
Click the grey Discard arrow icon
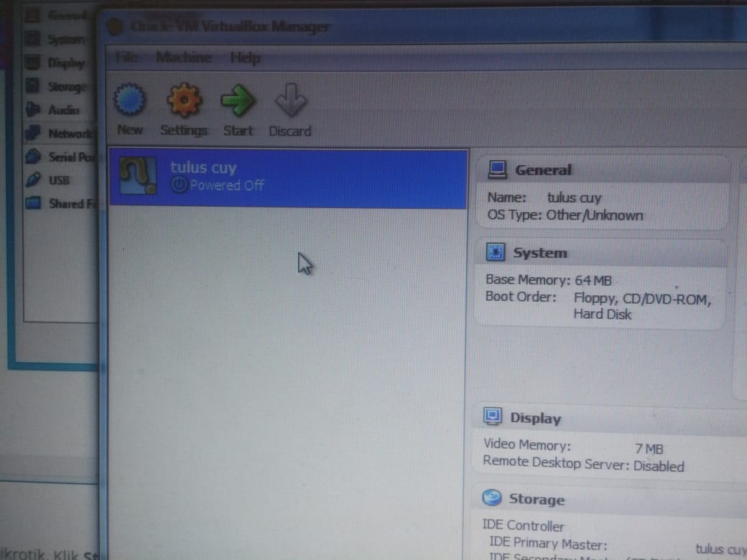[290, 100]
